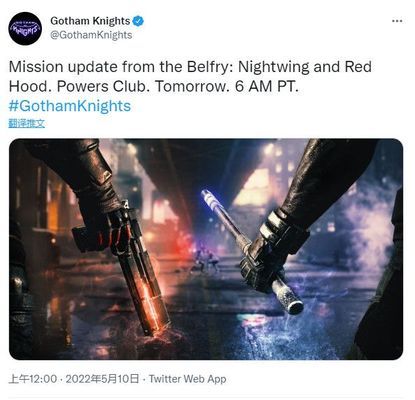415x400 pixels.
Task: Click the "Powers Club. Tomorrow. 6 AM PT." text
Action: pos(177,86)
